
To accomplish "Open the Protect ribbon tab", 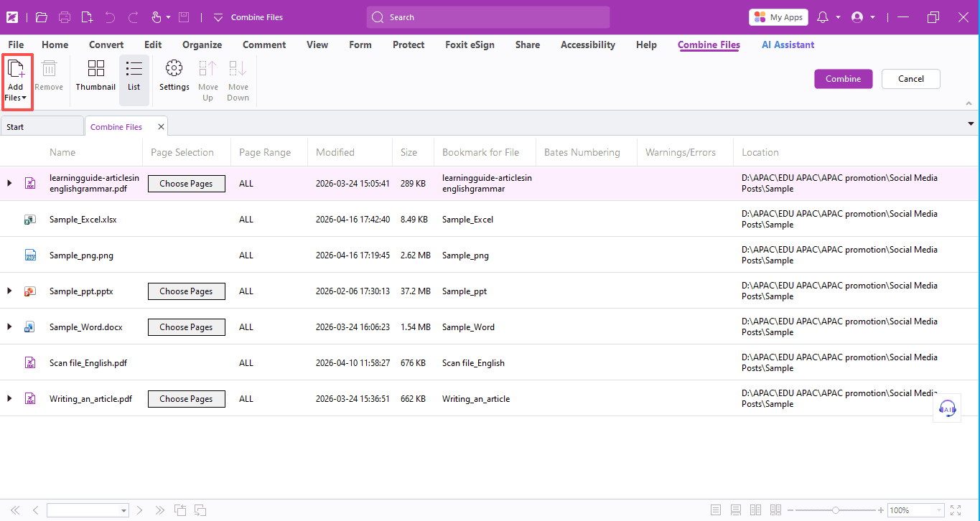I will click(x=409, y=44).
